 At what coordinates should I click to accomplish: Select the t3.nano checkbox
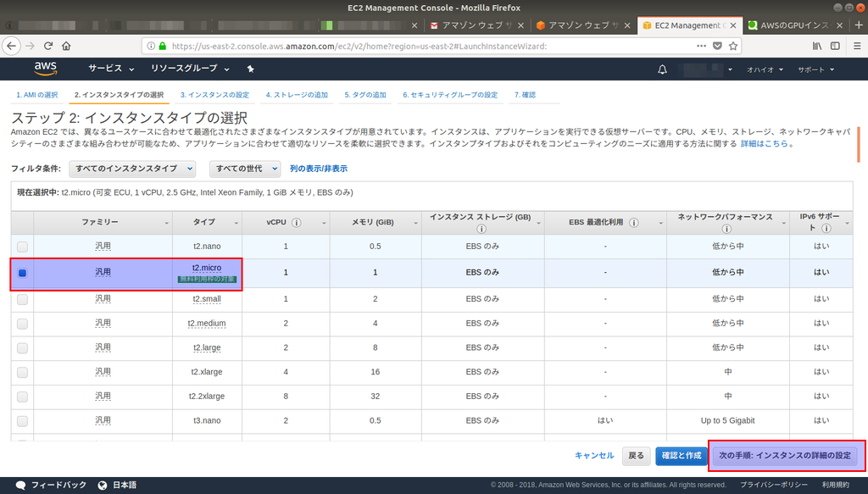point(22,421)
